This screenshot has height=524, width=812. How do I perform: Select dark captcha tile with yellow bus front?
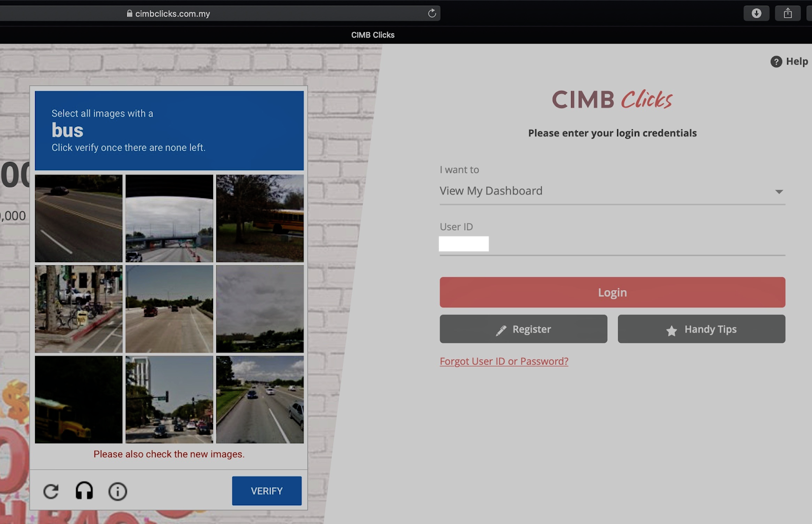[x=79, y=400]
